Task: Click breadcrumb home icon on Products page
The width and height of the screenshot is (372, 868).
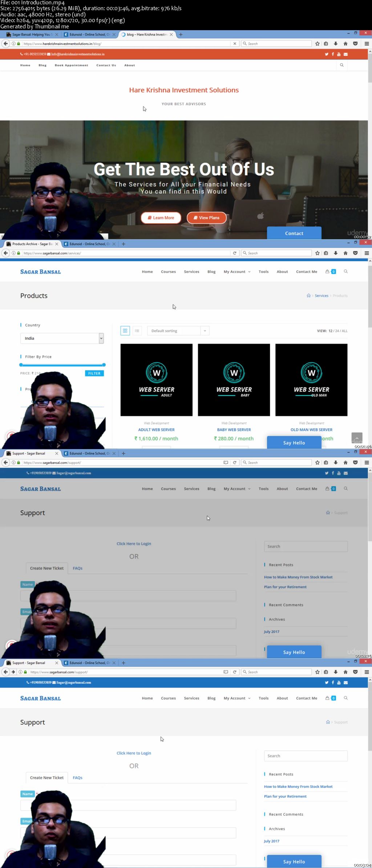Action: [308, 296]
